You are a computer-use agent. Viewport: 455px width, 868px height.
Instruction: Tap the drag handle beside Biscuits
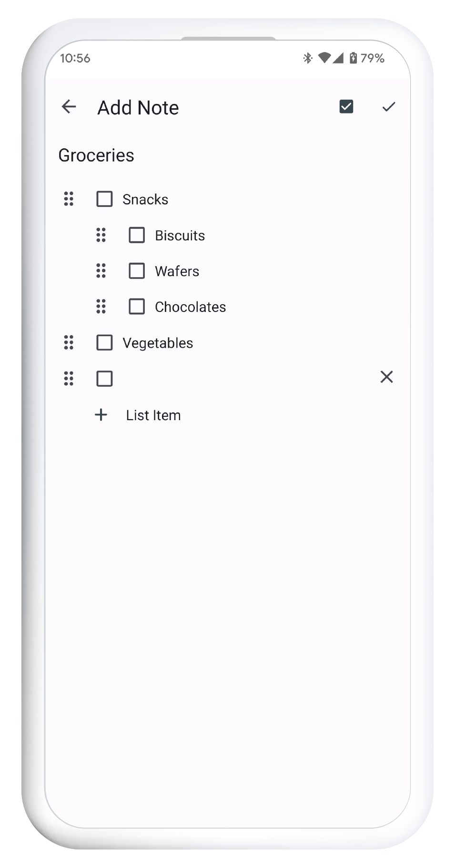point(101,235)
